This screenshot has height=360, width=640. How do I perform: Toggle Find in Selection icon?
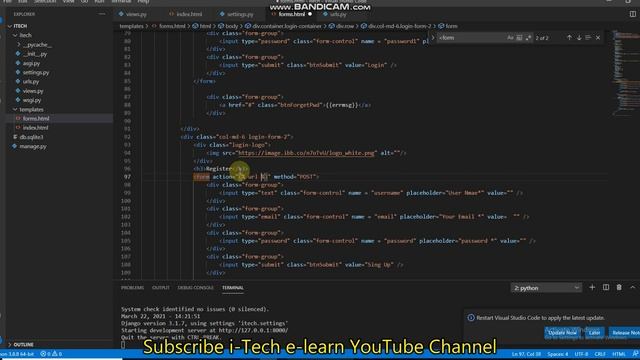(588, 38)
